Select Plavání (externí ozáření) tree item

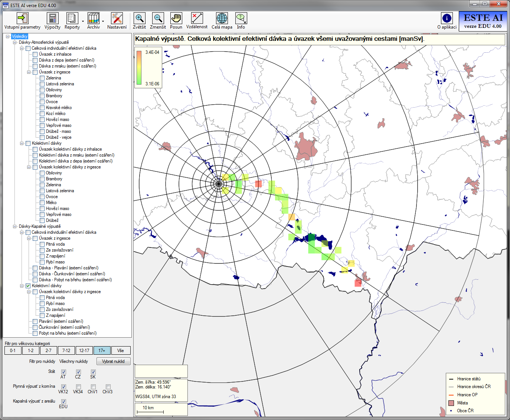pyautogui.click(x=61, y=321)
